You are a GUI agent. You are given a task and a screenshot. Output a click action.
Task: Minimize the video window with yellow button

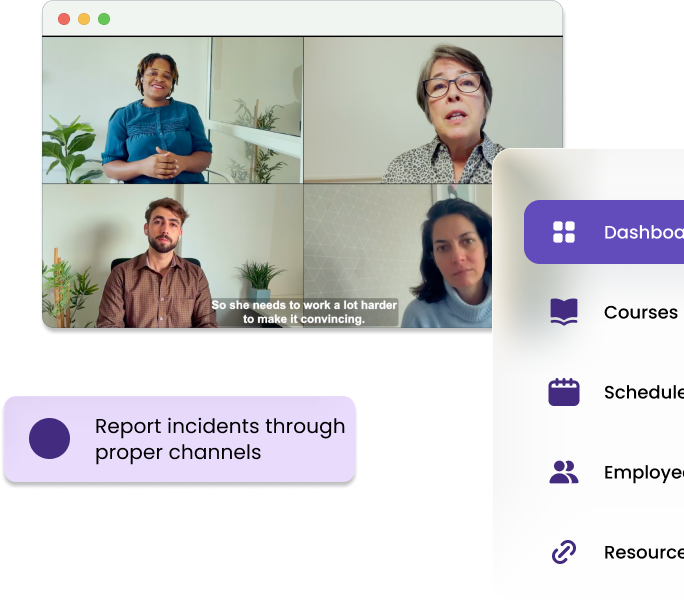point(84,19)
